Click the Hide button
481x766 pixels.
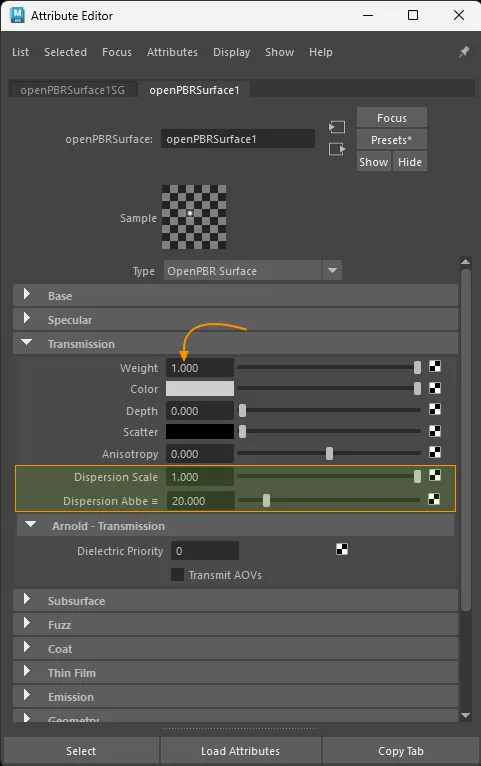click(x=410, y=162)
